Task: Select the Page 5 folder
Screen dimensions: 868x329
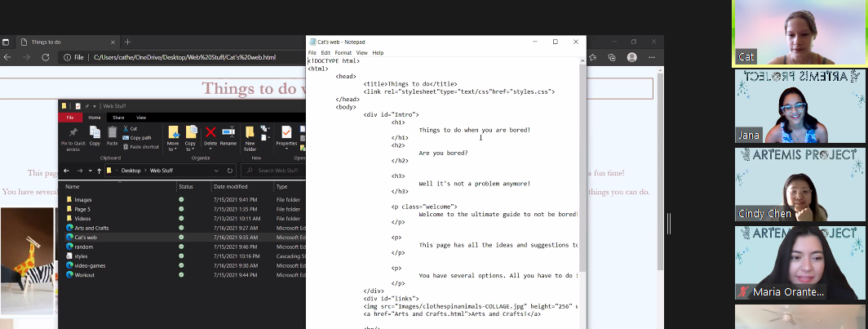Action: pyautogui.click(x=82, y=209)
